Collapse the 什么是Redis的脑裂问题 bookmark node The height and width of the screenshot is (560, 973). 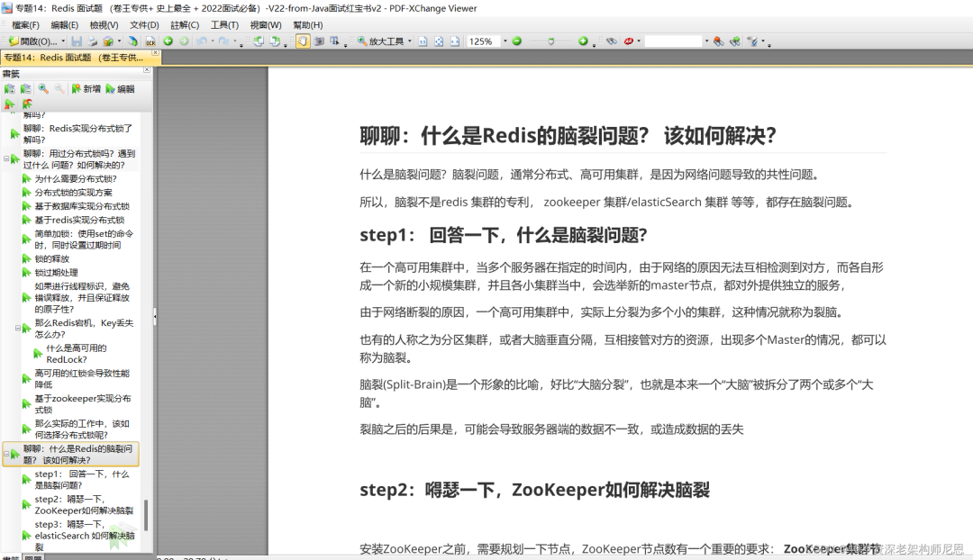[x=6, y=454]
